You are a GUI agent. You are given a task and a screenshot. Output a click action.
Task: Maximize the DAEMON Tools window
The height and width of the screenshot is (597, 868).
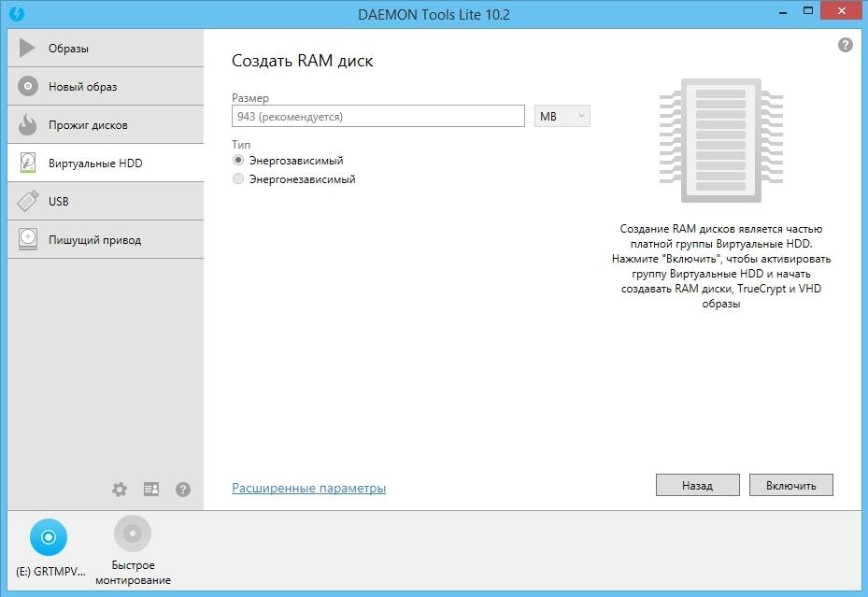point(808,11)
